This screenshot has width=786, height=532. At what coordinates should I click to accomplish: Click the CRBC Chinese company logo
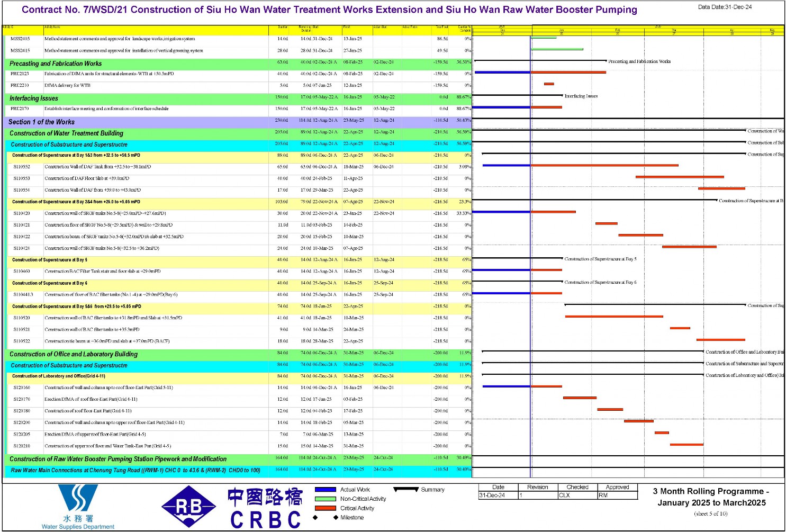(265, 508)
